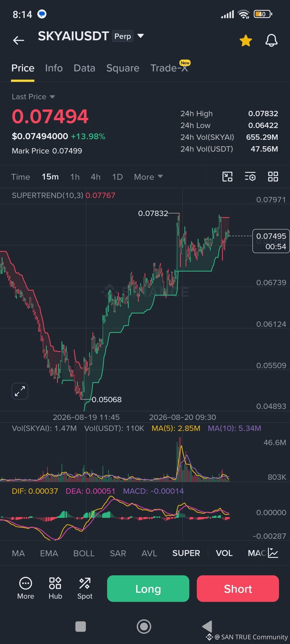Tap the DIF: 0.00037 label
290x644 pixels.
[x=35, y=491]
